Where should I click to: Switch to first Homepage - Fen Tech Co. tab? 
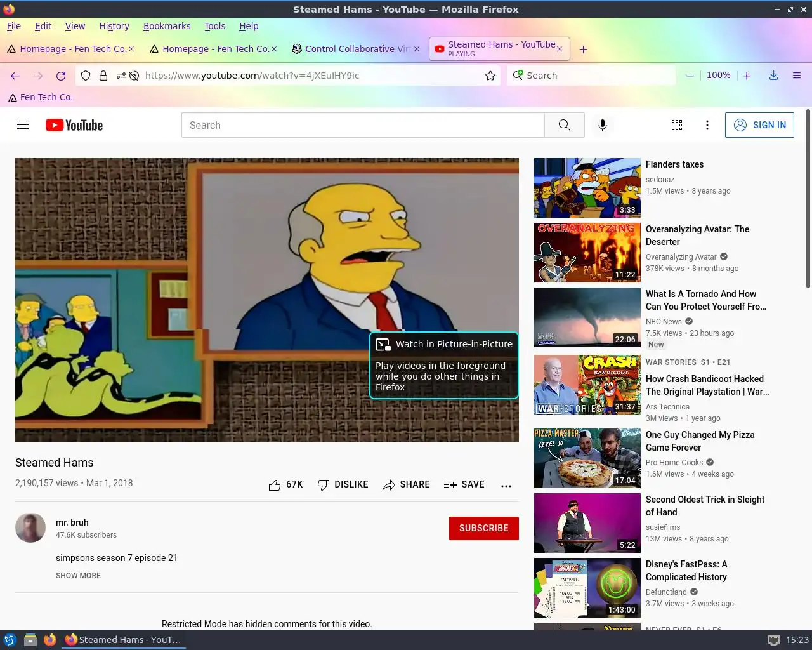coord(70,49)
